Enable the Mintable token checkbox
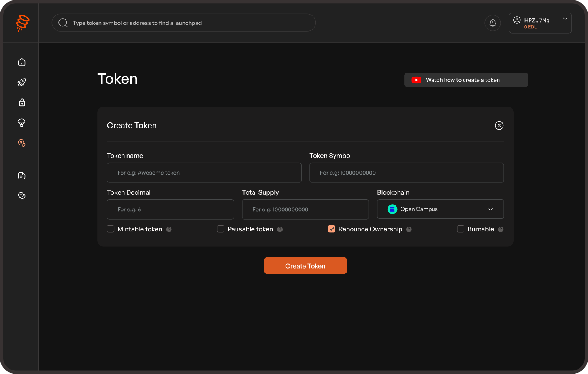Screen dimensions: 588x374 [111, 229]
